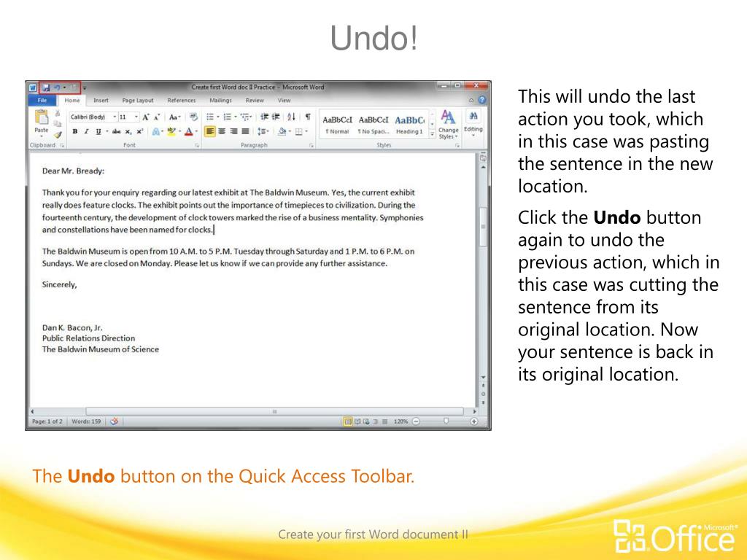The width and height of the screenshot is (747, 560).
Task: Click the Redo icon in Quick Access Toolbar
Action: tap(74, 87)
